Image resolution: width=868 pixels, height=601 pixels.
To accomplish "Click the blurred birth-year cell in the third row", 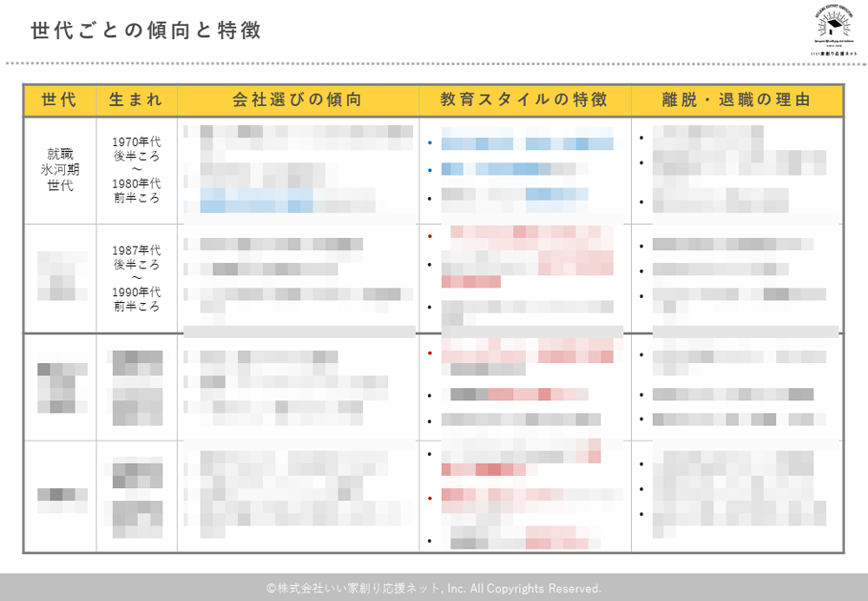I will click(136, 386).
